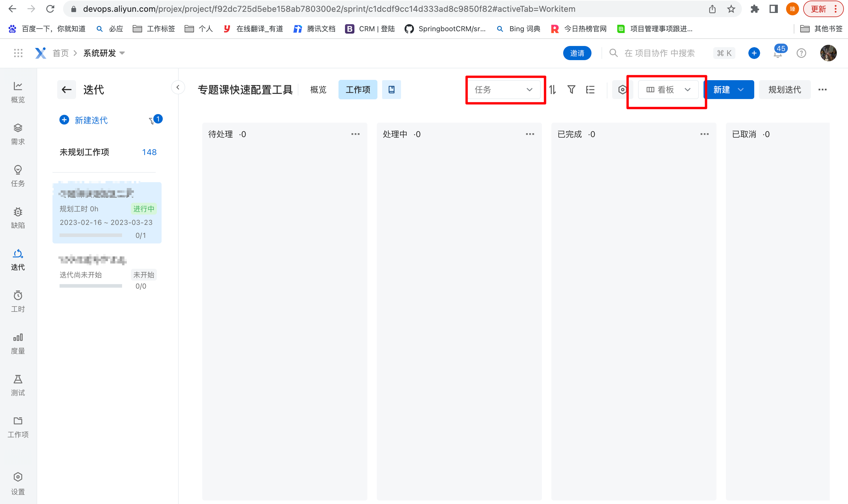Viewport: 848px width, 504px height.
Task: Open Requirements (需求) in the sidebar
Action: (18, 134)
